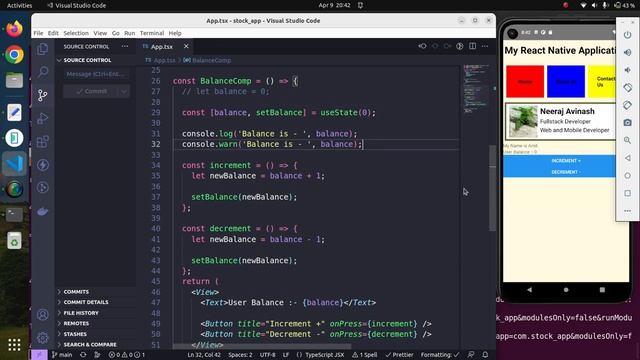
Task: Click emulator volume up button
Action: pyautogui.click(x=627, y=52)
